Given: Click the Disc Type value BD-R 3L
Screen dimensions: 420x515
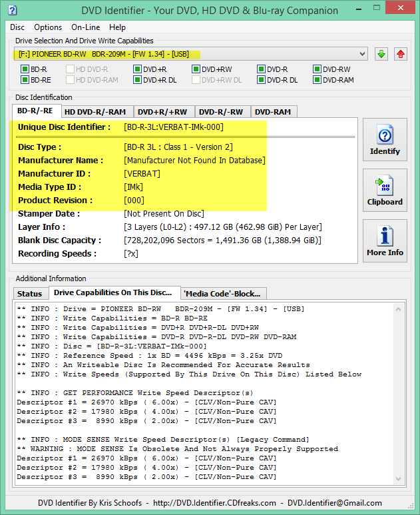Looking at the screenshot, I should point(178,147).
